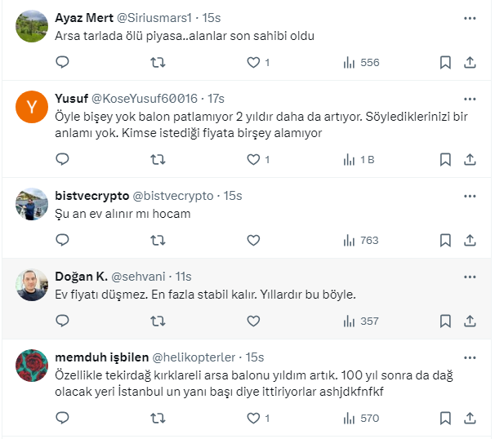
Task: Bookmark memduh işbilen's tweet
Action: (445, 418)
